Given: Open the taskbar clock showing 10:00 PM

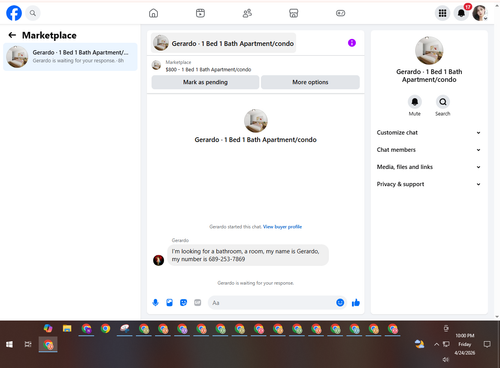Looking at the screenshot, I should [465, 344].
